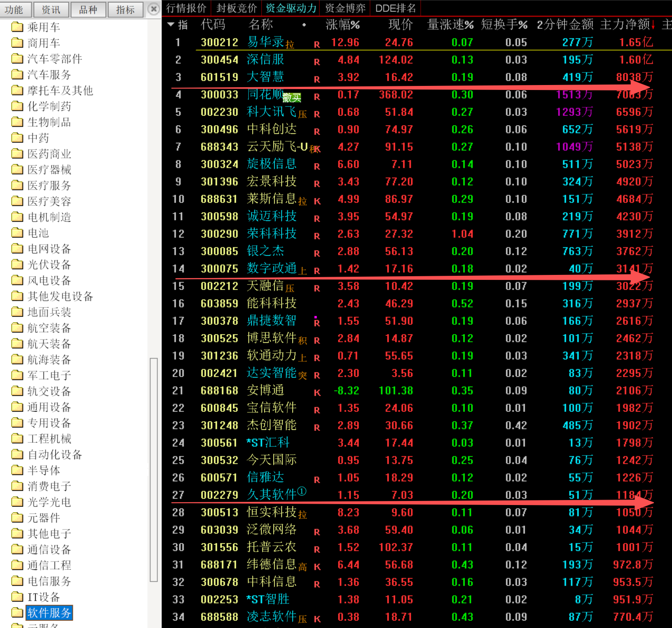Select the 泛微网络 stock name

click(272, 530)
